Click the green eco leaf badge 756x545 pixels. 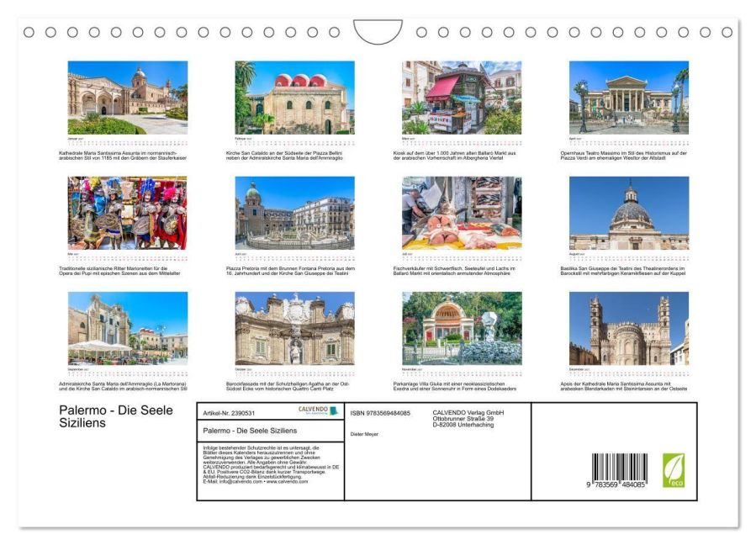pyautogui.click(x=673, y=470)
